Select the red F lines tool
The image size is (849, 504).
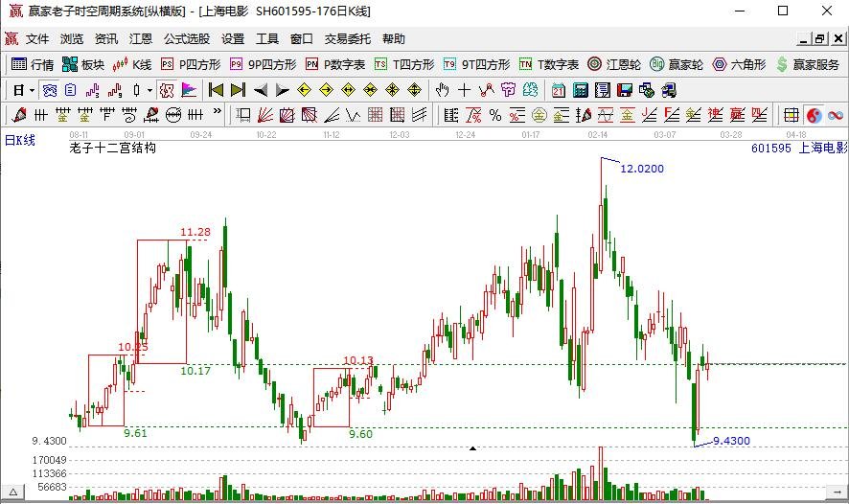672,115
